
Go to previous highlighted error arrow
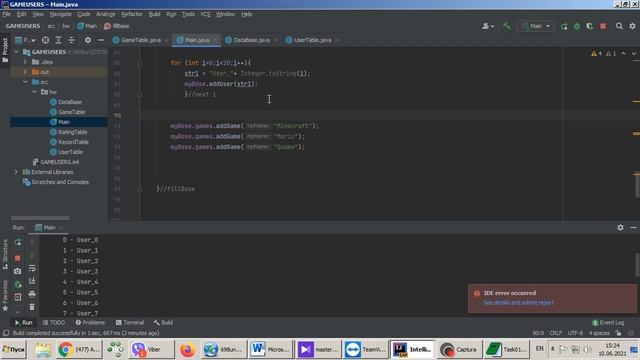[623, 53]
